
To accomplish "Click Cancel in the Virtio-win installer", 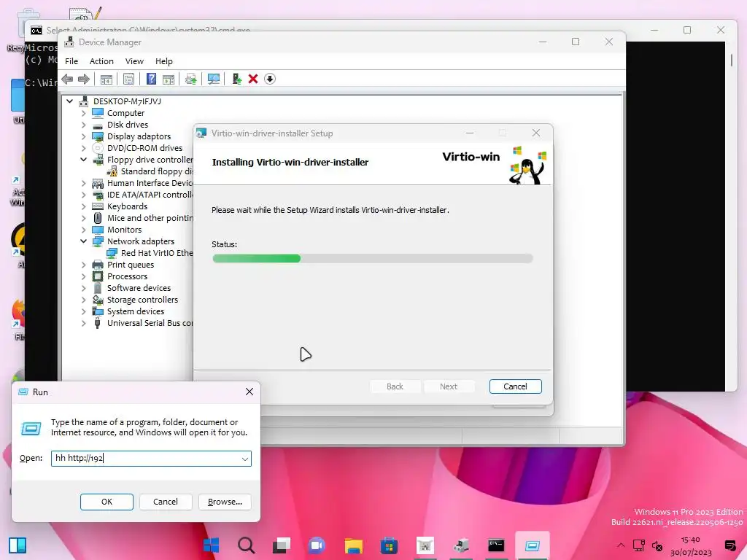I will [516, 386].
